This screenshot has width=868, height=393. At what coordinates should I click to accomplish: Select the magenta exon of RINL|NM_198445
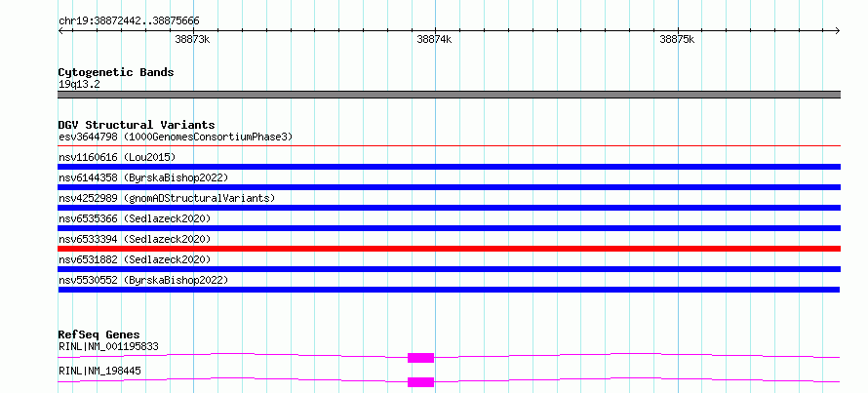(420, 382)
